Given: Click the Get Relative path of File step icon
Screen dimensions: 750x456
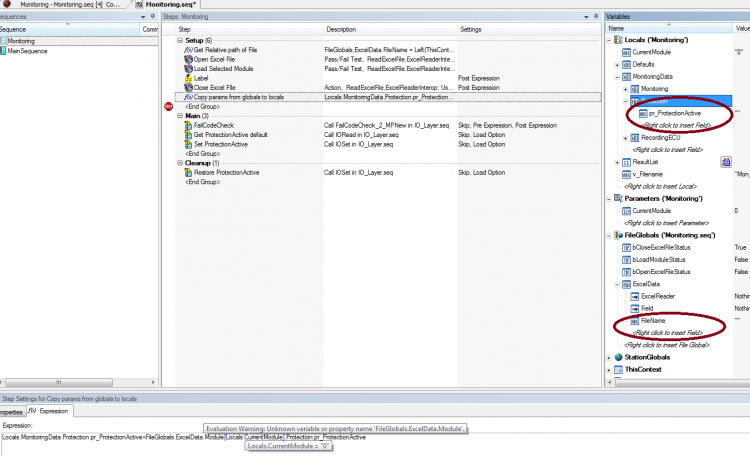Looking at the screenshot, I should coord(188,50).
